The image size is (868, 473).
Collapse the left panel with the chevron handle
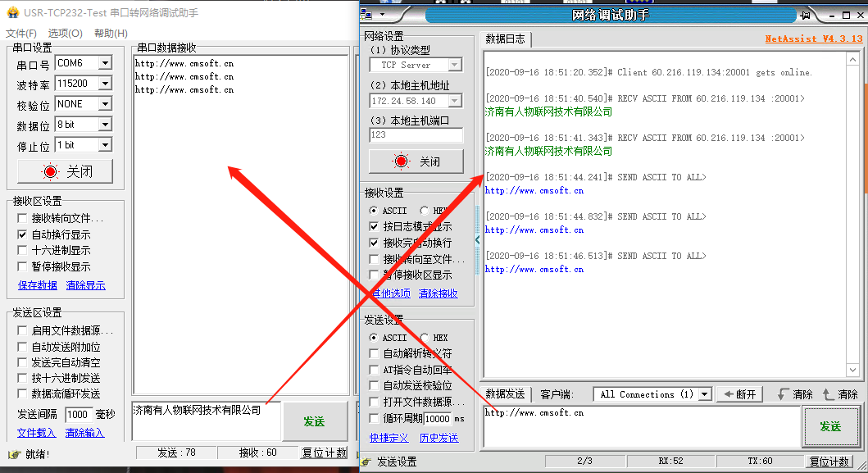pyautogui.click(x=478, y=240)
